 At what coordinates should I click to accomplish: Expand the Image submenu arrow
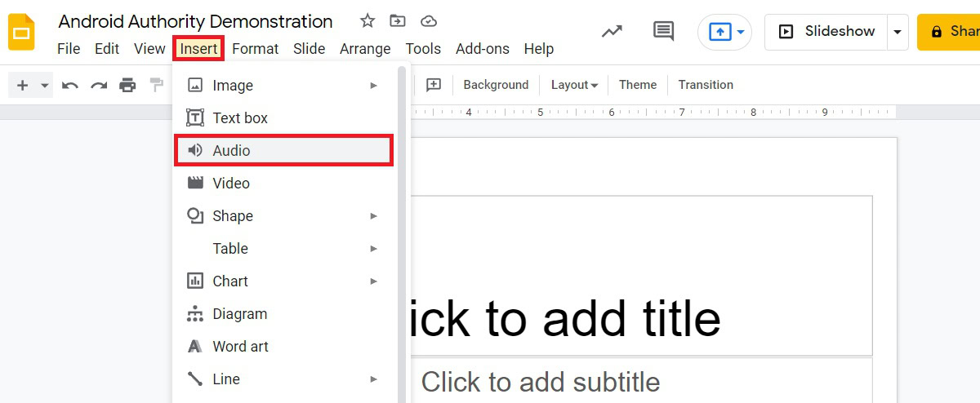[x=373, y=85]
